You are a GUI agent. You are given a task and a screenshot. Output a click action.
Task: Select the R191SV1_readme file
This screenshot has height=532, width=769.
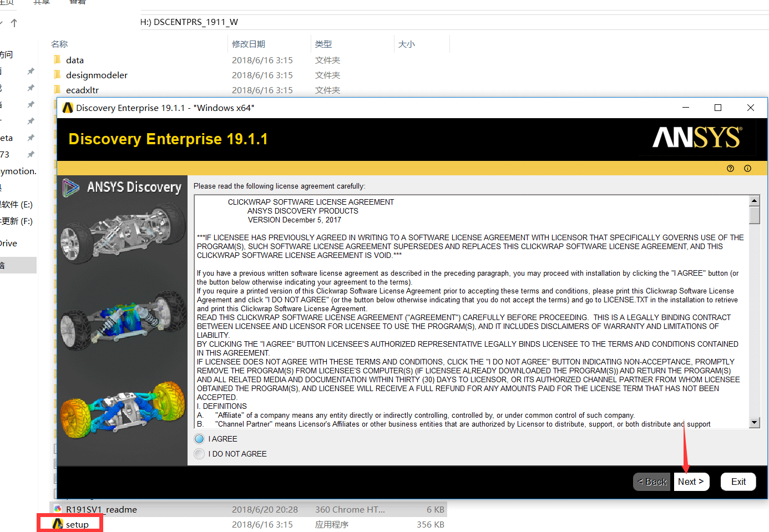tap(101, 509)
